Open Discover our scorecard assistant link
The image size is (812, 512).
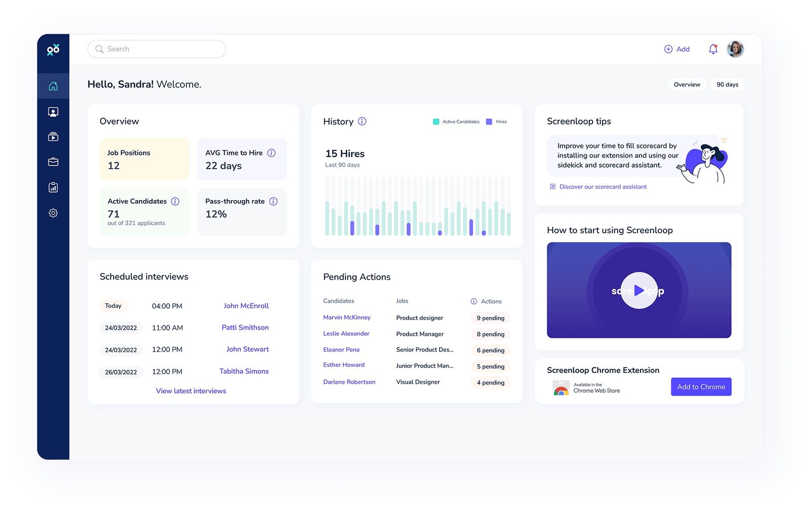point(602,187)
